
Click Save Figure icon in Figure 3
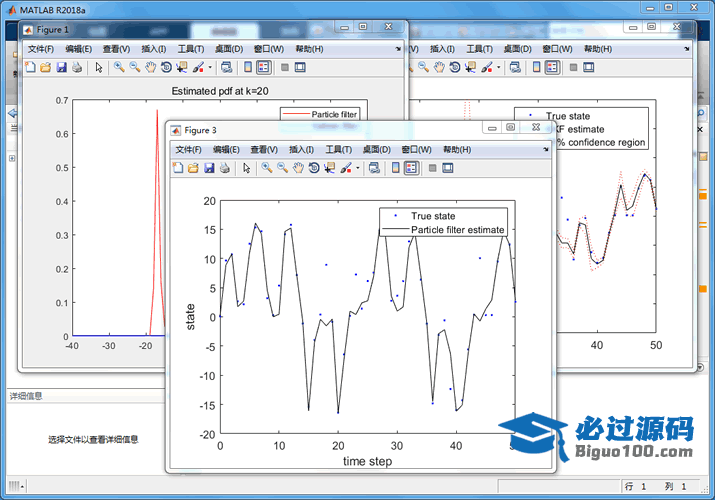209,168
